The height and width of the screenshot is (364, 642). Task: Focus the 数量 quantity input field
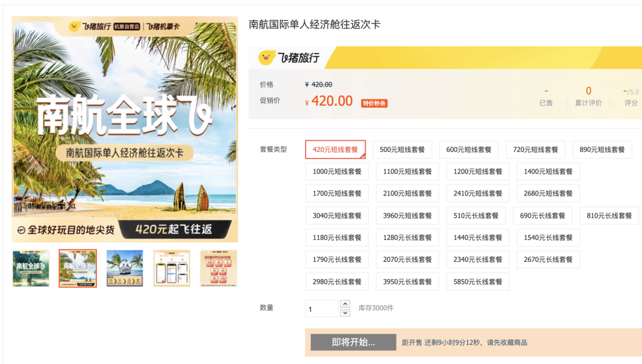pyautogui.click(x=322, y=309)
